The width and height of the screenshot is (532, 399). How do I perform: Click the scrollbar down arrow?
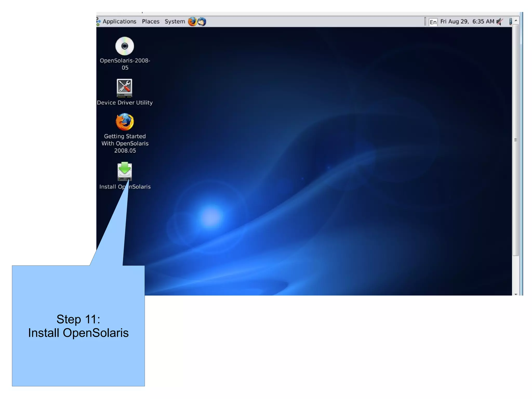[516, 294]
